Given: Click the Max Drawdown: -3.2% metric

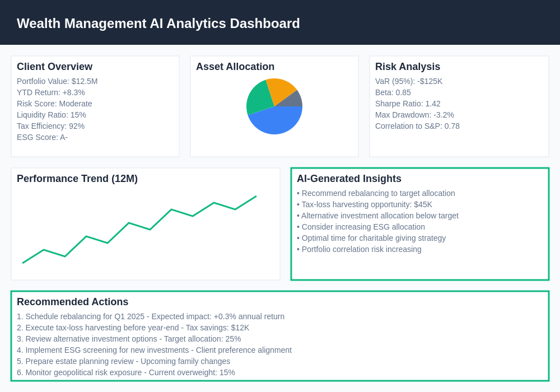Looking at the screenshot, I should pyautogui.click(x=414, y=115).
